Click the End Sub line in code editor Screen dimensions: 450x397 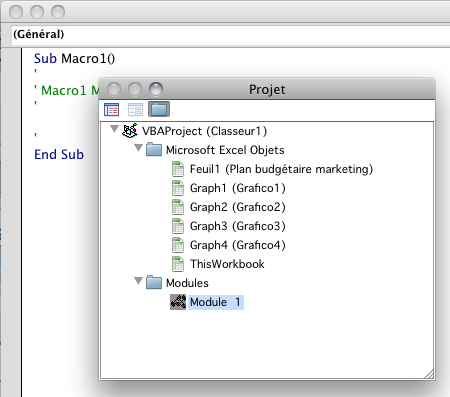click(x=59, y=155)
